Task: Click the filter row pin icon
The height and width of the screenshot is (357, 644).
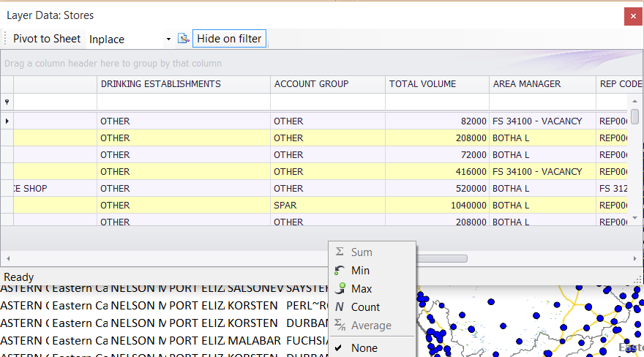Action: point(7,102)
